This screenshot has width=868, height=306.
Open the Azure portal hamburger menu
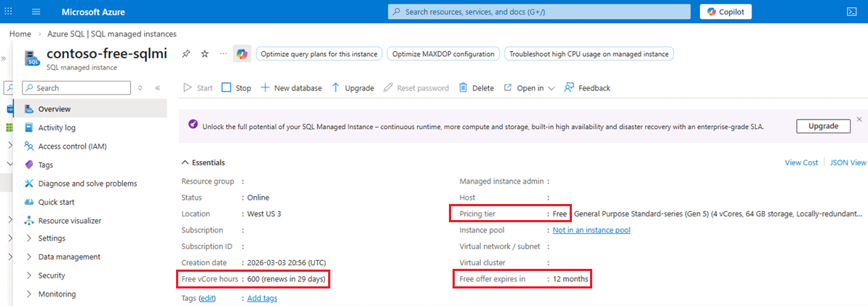36,12
